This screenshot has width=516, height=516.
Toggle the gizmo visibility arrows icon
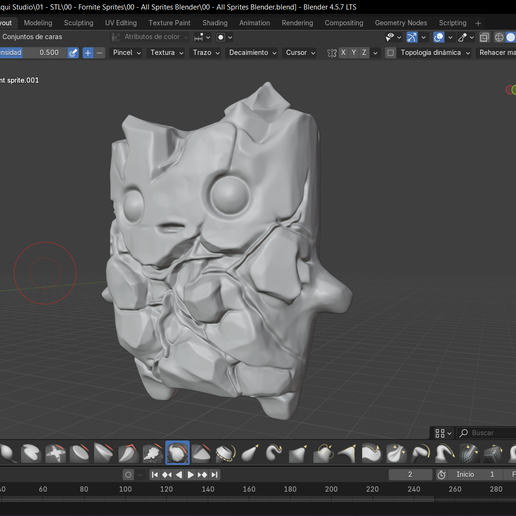[412, 37]
